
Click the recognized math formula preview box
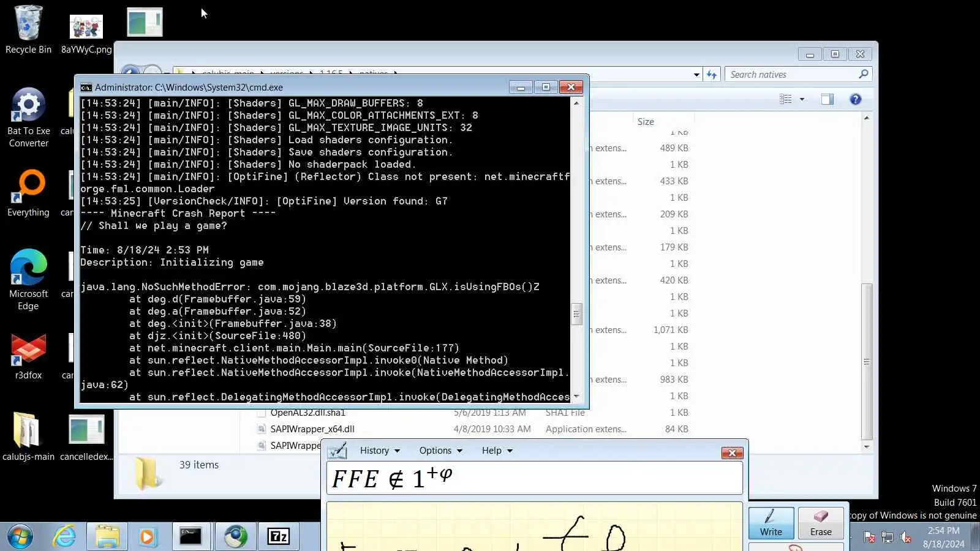point(534,478)
